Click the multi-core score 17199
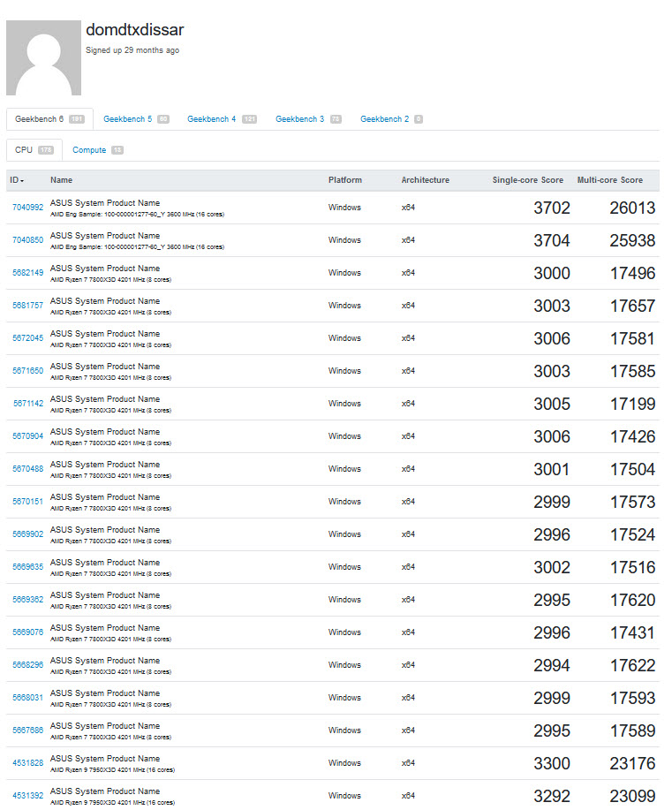This screenshot has height=810, width=672. 633,404
